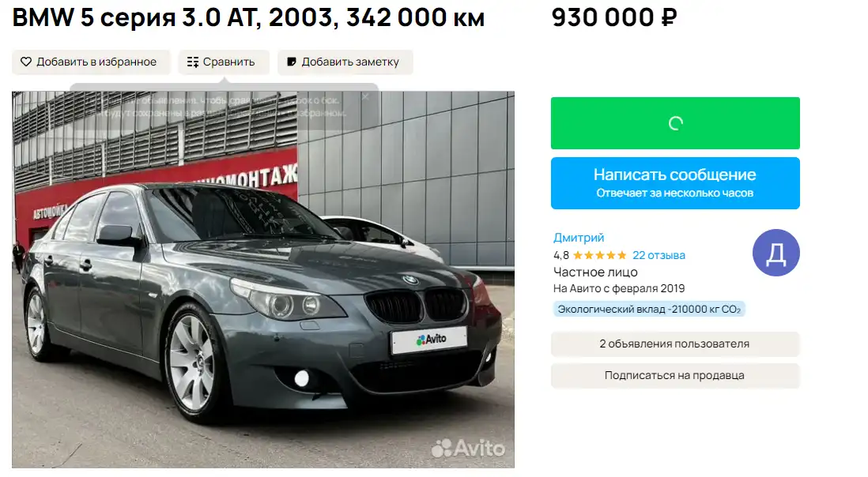Open the 22 отзыва reviews link
The image size is (868, 477).
pos(659,255)
